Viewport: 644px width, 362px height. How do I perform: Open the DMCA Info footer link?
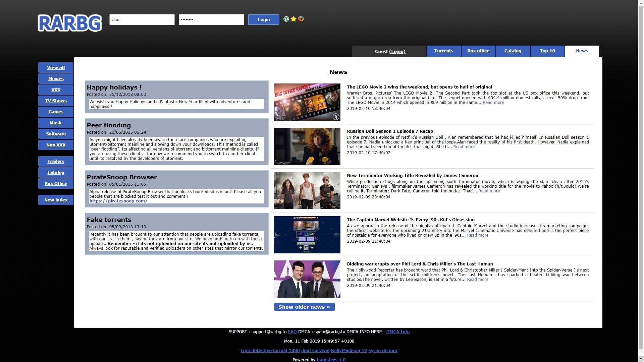pyautogui.click(x=398, y=331)
